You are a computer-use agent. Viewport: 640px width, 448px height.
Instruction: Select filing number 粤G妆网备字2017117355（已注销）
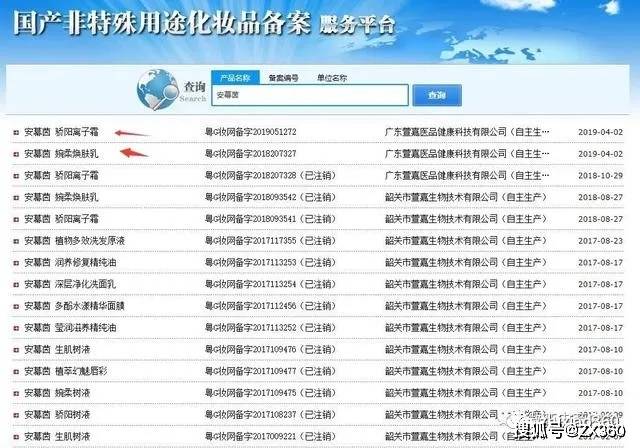point(271,241)
